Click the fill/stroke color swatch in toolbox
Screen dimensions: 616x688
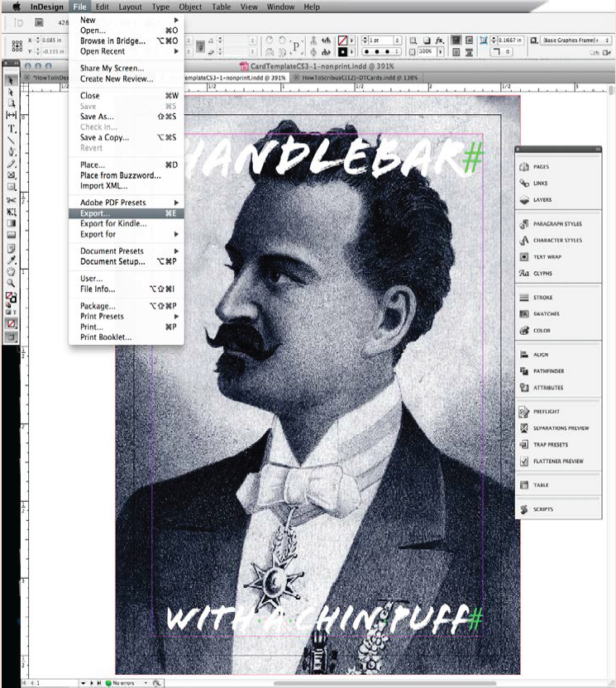click(12, 298)
